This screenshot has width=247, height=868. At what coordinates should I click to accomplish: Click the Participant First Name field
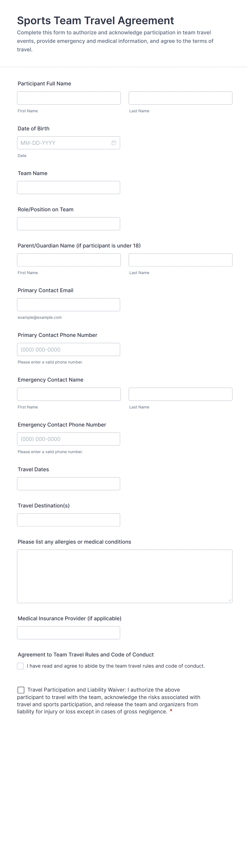click(x=69, y=98)
